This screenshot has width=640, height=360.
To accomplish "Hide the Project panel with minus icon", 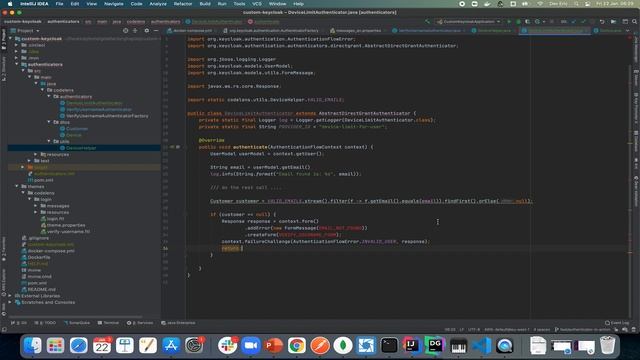I will 156,31.
